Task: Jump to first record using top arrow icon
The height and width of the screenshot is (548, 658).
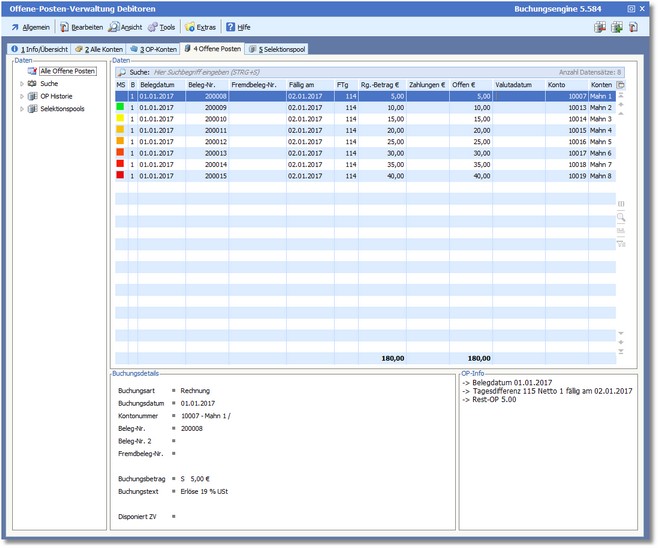Action: [621, 97]
